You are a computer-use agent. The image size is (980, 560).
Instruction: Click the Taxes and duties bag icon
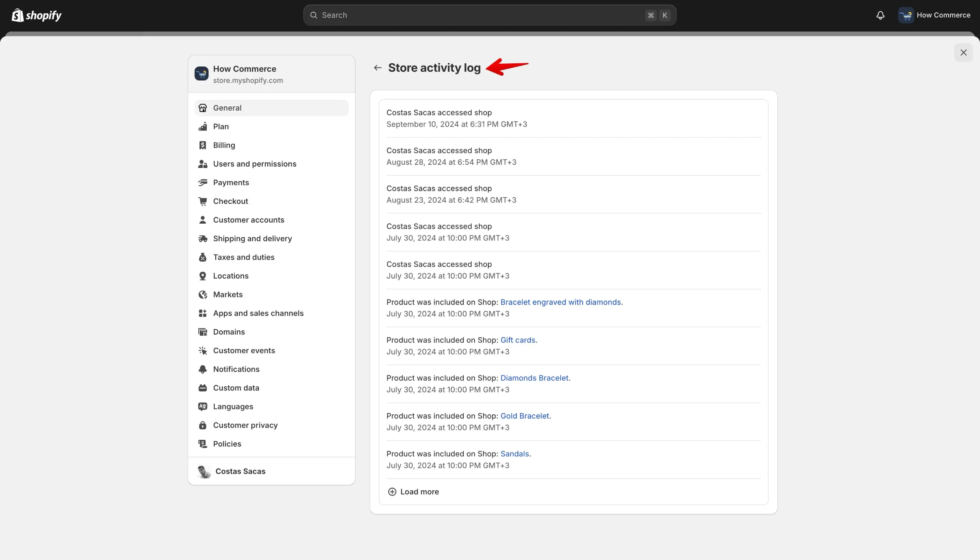(x=203, y=257)
